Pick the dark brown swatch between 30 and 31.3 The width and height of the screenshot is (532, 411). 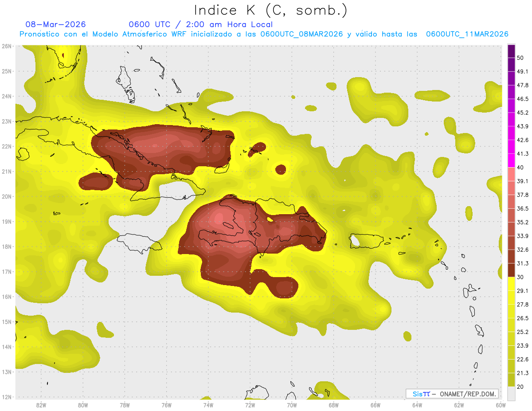point(511,270)
